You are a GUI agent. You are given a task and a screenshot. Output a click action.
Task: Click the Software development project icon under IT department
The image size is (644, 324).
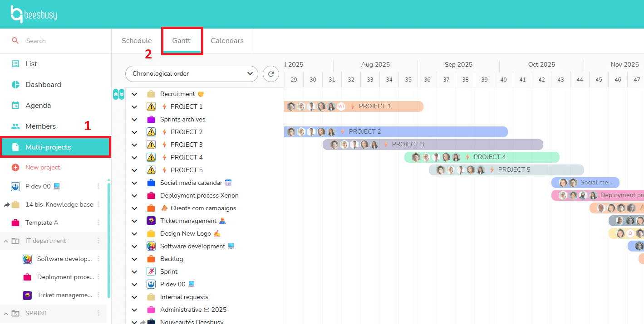(27, 259)
